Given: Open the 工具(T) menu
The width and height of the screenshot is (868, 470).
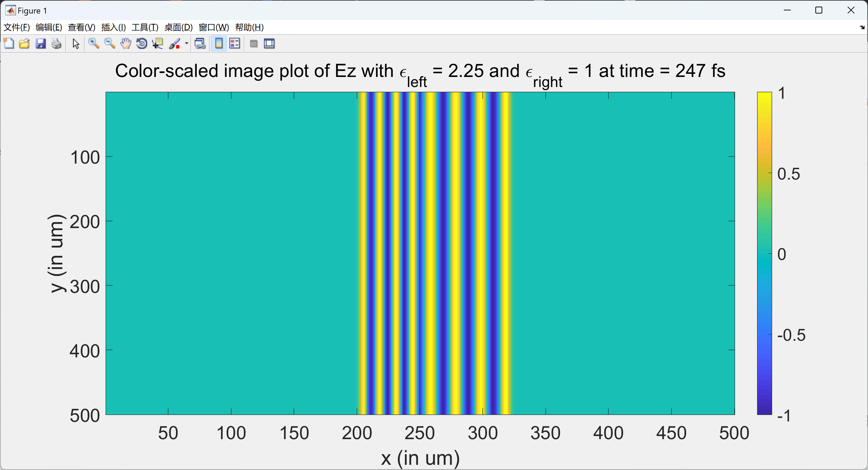Looking at the screenshot, I should point(145,27).
